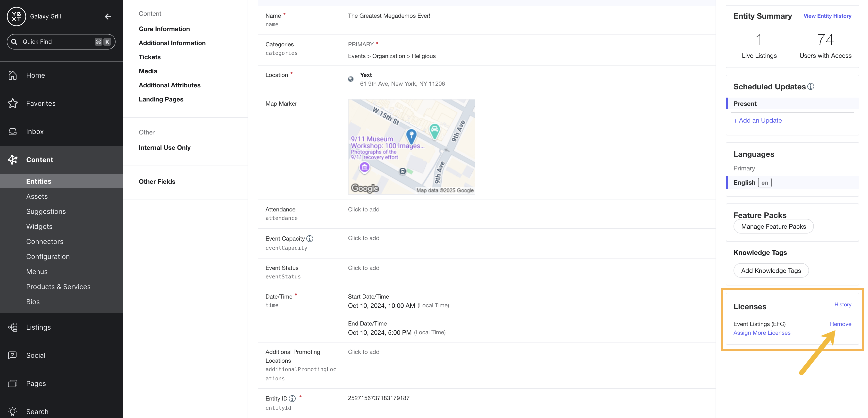Open Favorites via the star icon

pos(12,103)
